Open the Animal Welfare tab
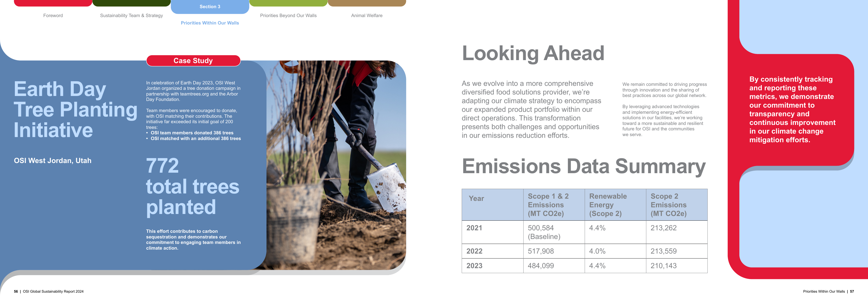868x307 pixels. point(367,16)
